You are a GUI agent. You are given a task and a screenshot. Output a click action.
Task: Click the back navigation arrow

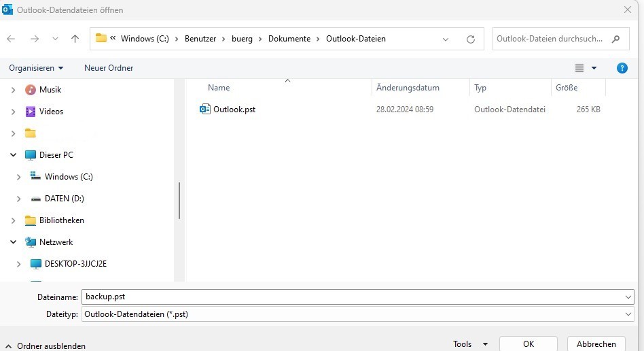(11, 39)
